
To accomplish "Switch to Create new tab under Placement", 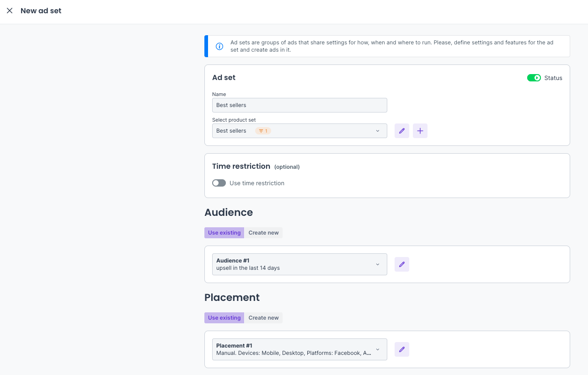I will click(x=263, y=318).
